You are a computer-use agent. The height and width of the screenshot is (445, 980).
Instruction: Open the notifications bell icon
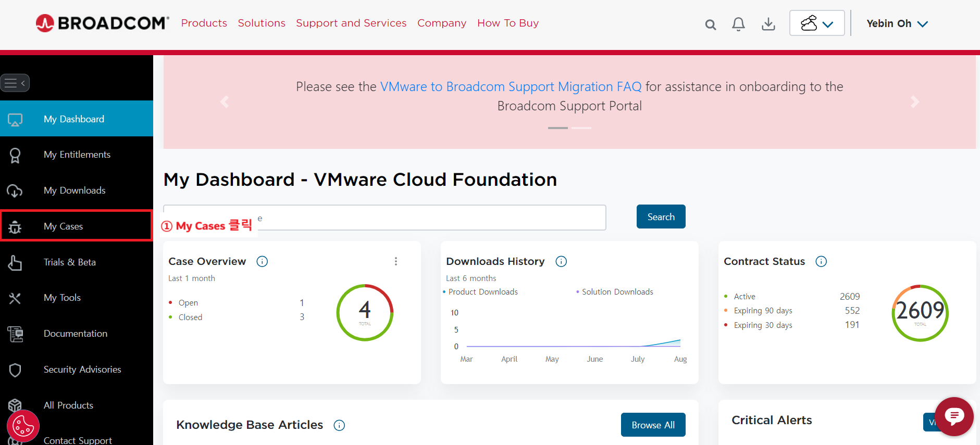click(738, 24)
